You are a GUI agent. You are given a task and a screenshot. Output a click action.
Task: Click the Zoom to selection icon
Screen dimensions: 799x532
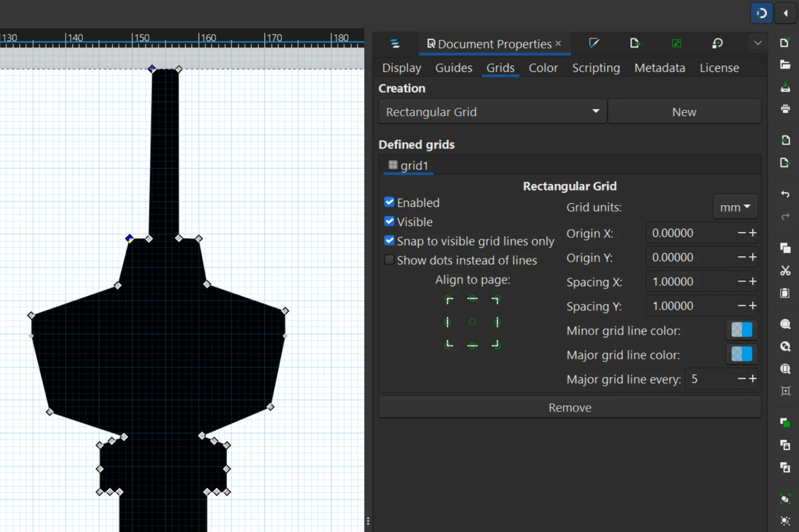click(785, 324)
